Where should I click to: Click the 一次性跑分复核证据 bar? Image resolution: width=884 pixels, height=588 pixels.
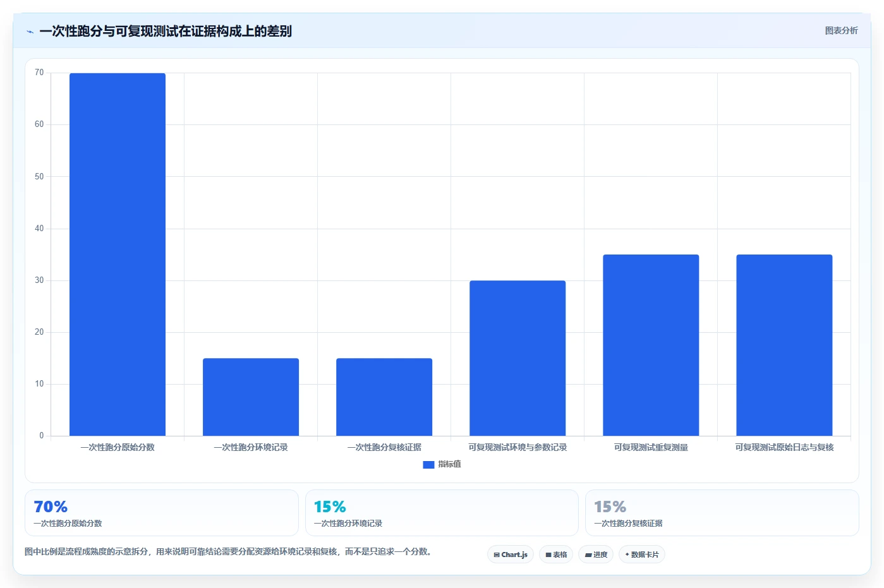pyautogui.click(x=384, y=397)
